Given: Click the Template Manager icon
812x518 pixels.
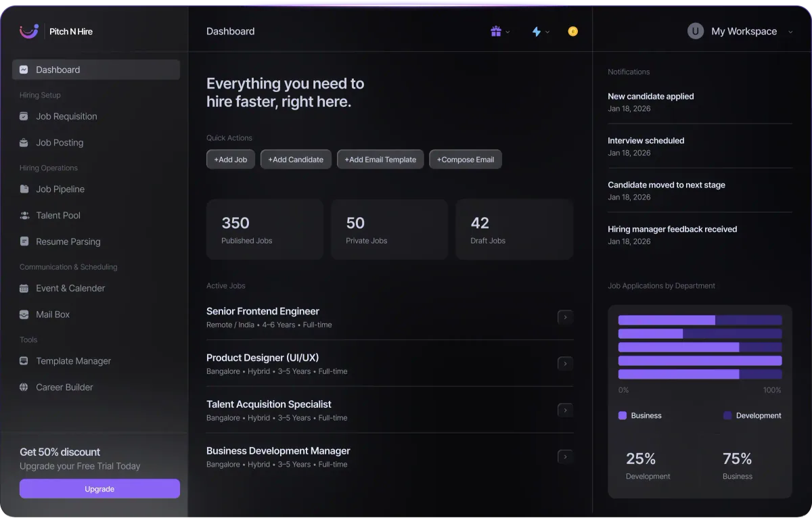Looking at the screenshot, I should 24,361.
